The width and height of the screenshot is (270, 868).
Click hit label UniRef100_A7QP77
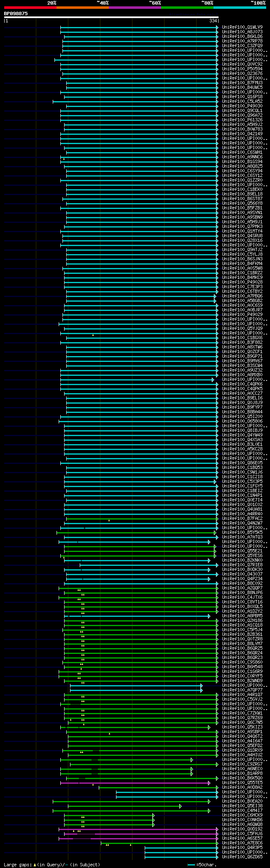coord(242,690)
